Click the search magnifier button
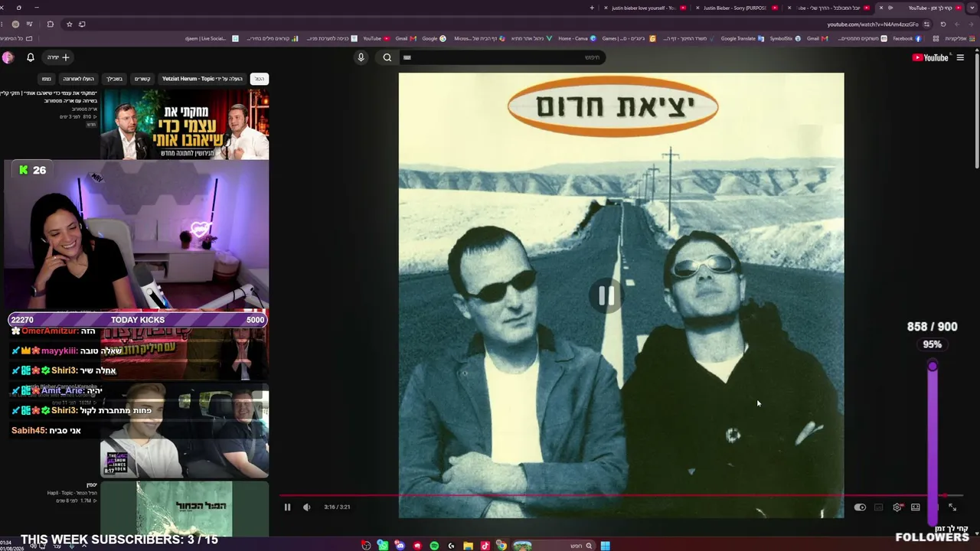Viewport: 980px width, 551px height. coord(387,57)
